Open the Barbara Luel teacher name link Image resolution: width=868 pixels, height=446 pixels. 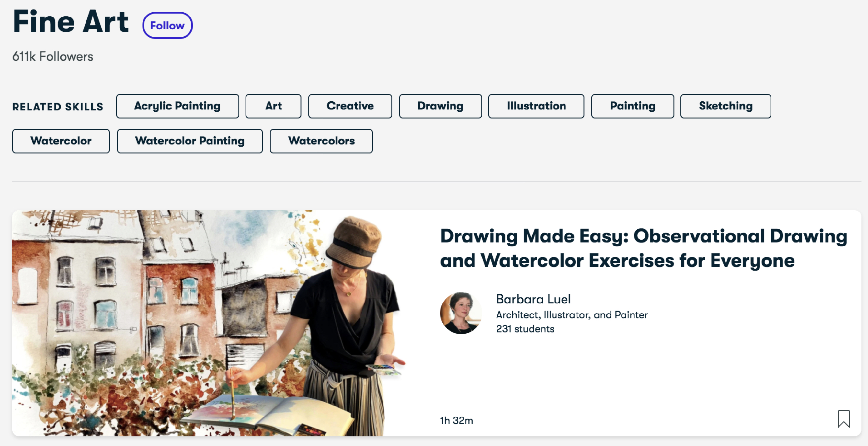point(533,299)
